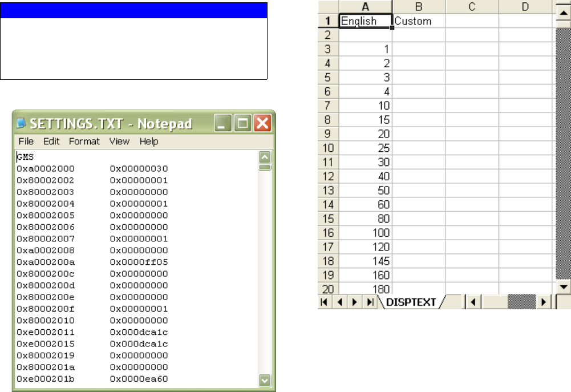Click value 0x0000ff05 in Notepad
The height and width of the screenshot is (392, 571).
pyautogui.click(x=139, y=262)
